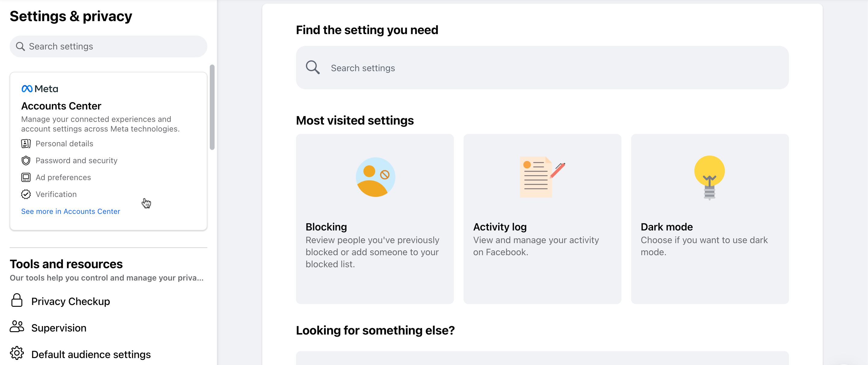This screenshot has height=365, width=868.
Task: Click the Privacy Checkup lock icon
Action: [x=17, y=301]
